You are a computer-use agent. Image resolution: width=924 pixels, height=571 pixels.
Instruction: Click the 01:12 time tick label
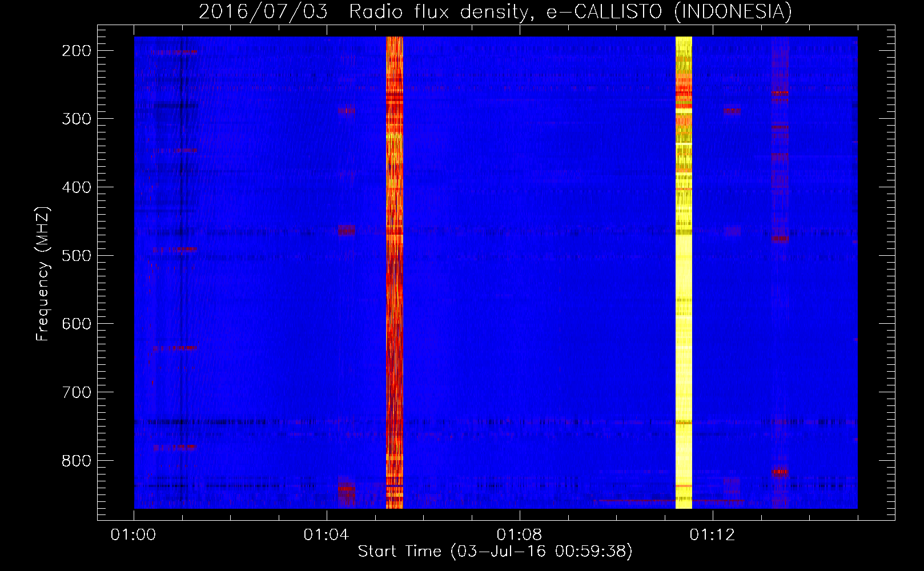712,534
